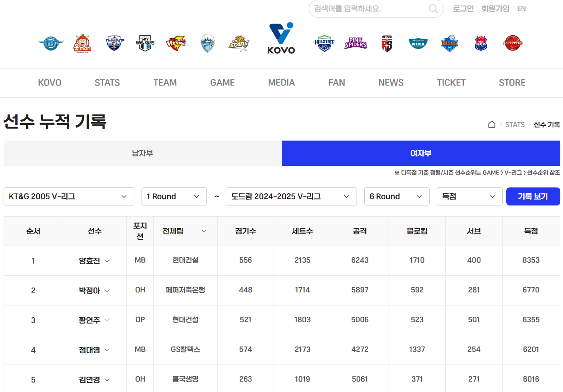The image size is (563, 392).
Task: Click the Jumbos team logo
Action: (x=50, y=43)
